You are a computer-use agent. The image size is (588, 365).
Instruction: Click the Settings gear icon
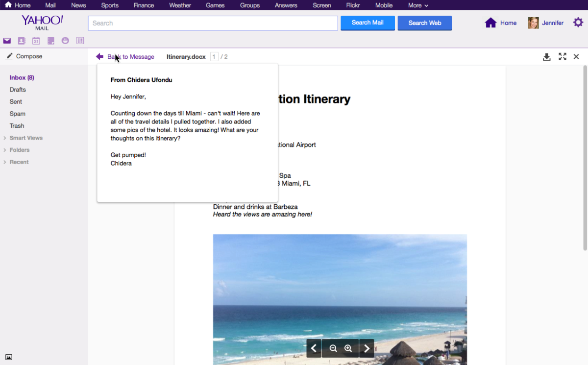578,23
